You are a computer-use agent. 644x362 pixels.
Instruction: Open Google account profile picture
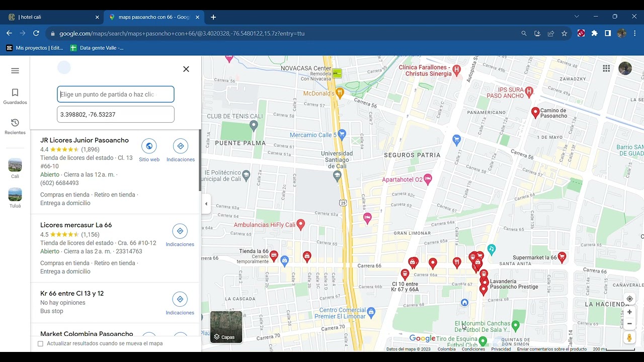coord(625,68)
